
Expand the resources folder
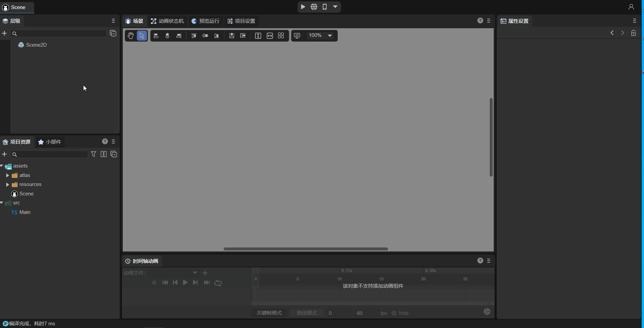tap(7, 184)
